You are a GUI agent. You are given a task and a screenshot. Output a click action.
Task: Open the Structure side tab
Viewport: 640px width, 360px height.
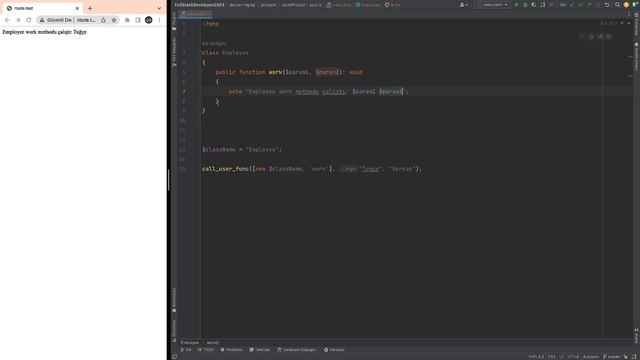pyautogui.click(x=174, y=330)
